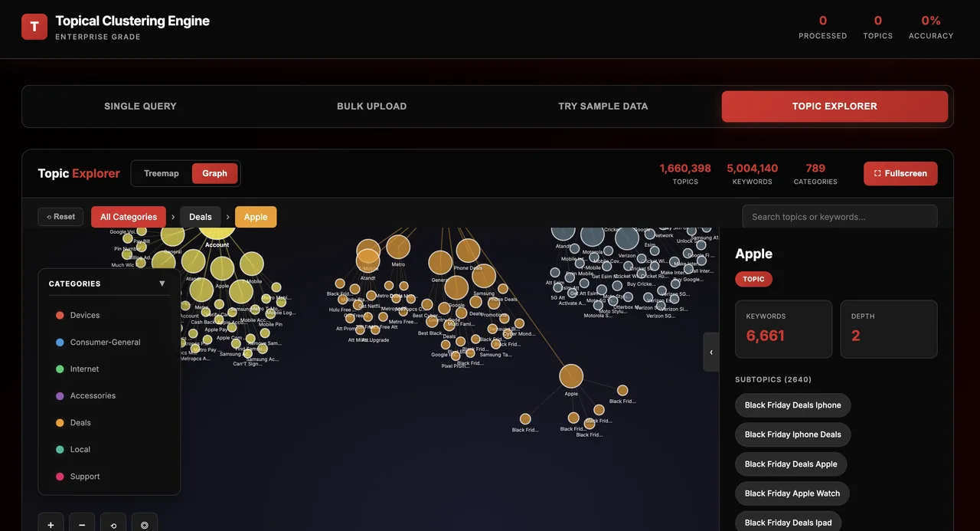Click the red TOPIC badge

[753, 279]
